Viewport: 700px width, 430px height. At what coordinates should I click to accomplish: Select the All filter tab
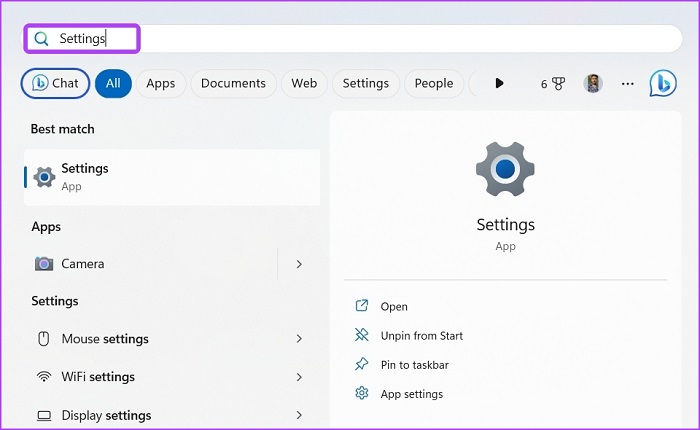(x=113, y=83)
